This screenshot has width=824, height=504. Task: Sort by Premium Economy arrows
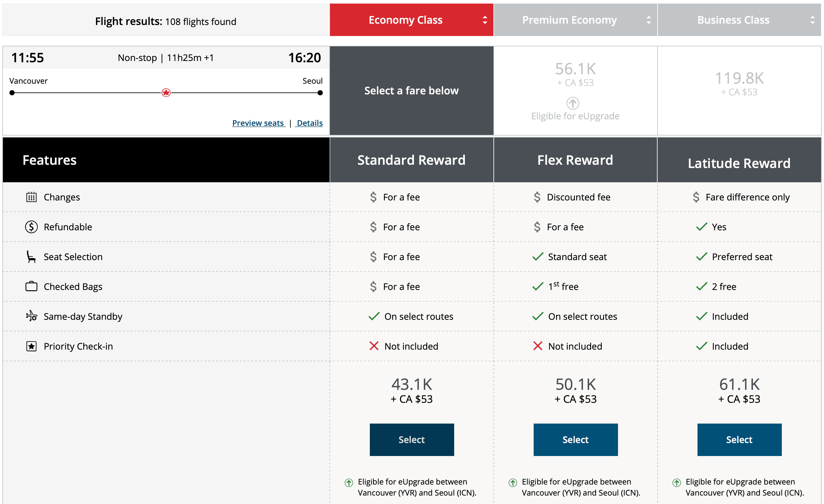pyautogui.click(x=649, y=20)
